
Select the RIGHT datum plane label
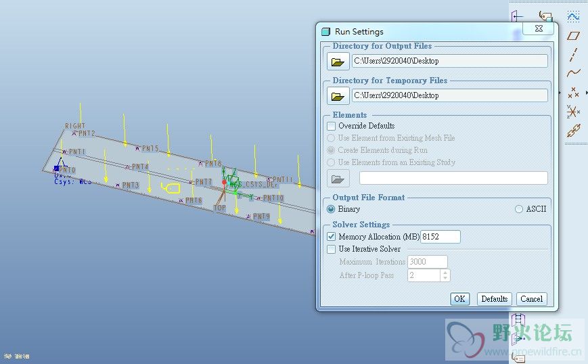[x=75, y=126]
